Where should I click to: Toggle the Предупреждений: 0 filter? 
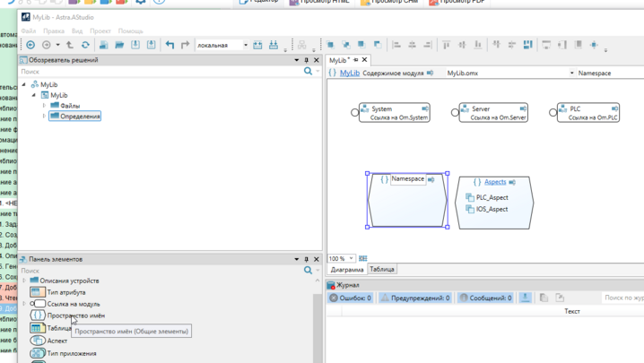pos(416,298)
